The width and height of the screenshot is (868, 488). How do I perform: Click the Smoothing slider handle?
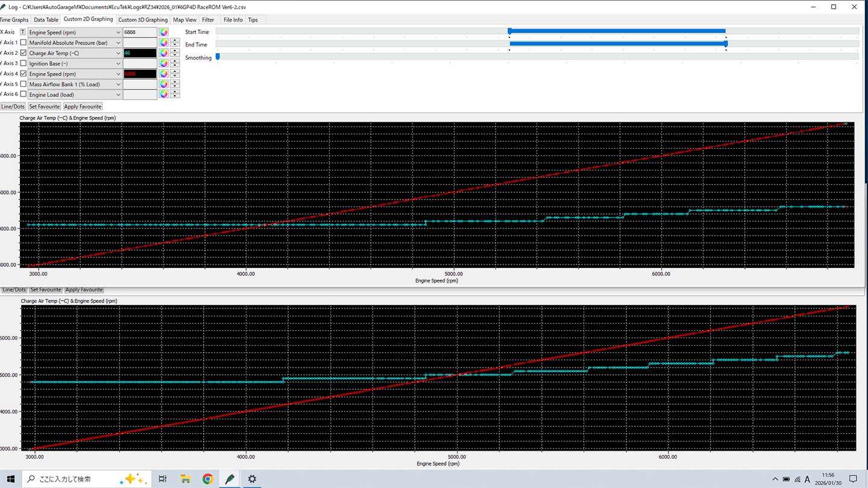click(x=218, y=57)
